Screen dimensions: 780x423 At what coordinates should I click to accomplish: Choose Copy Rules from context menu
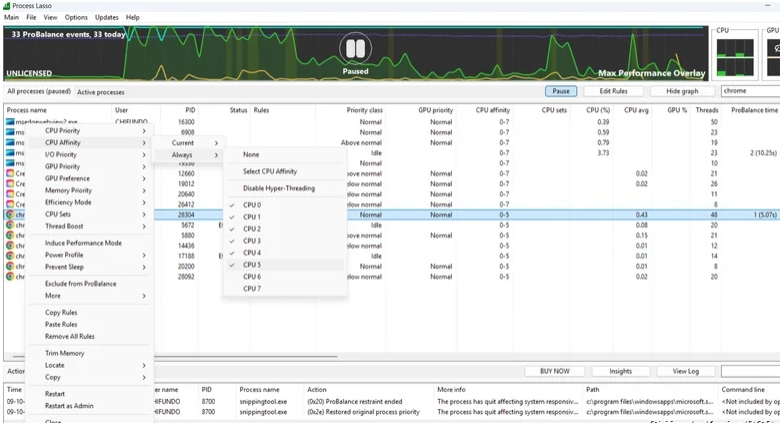pos(90,313)
